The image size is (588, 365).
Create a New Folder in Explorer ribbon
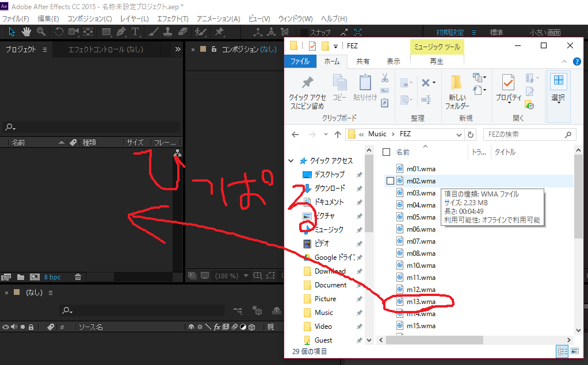point(457,92)
